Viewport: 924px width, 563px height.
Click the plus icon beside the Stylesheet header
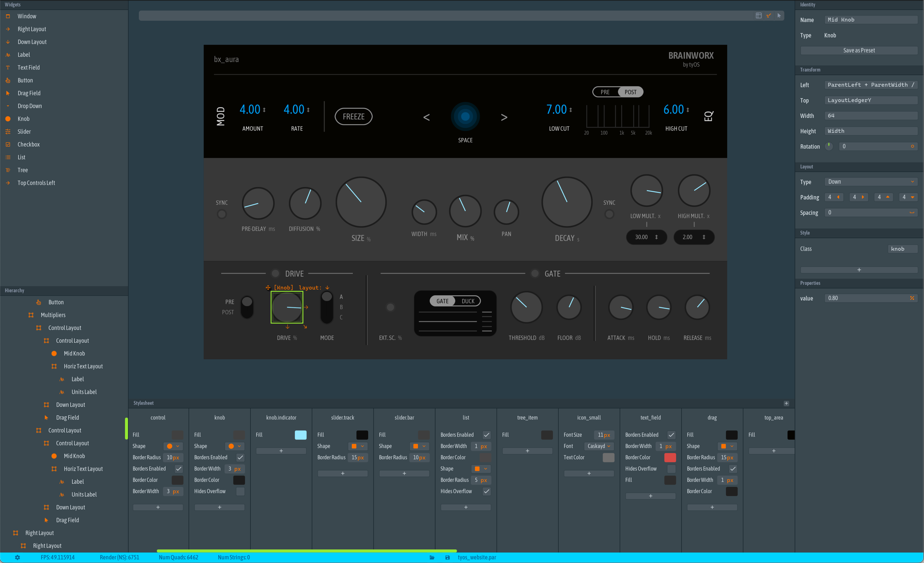tap(786, 404)
